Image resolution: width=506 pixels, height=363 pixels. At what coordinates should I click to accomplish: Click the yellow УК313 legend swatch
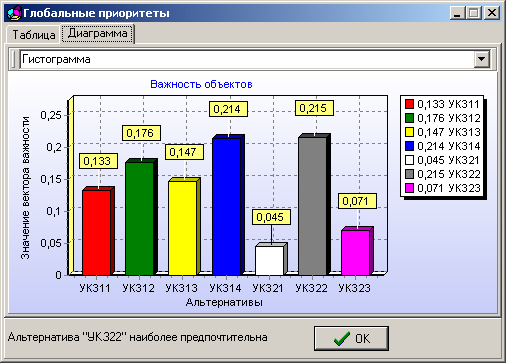click(x=409, y=132)
